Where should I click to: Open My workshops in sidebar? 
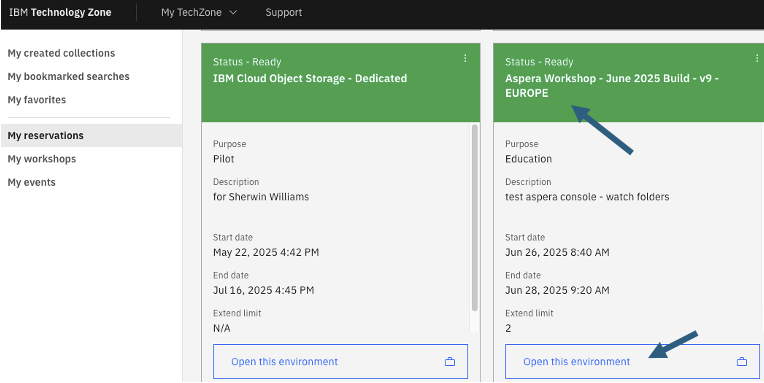(x=42, y=159)
